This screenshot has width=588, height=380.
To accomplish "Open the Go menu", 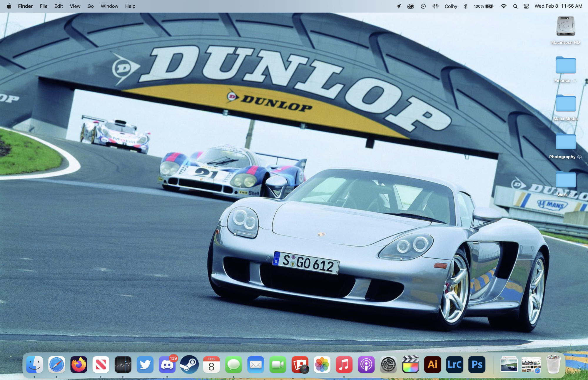I will coord(91,6).
